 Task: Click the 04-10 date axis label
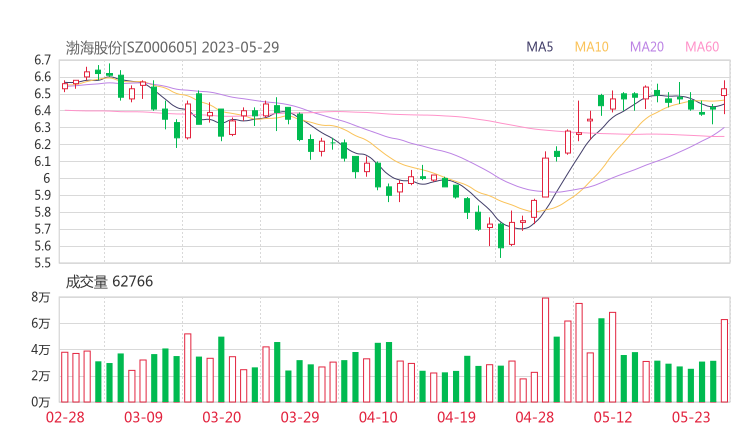[x=378, y=417]
